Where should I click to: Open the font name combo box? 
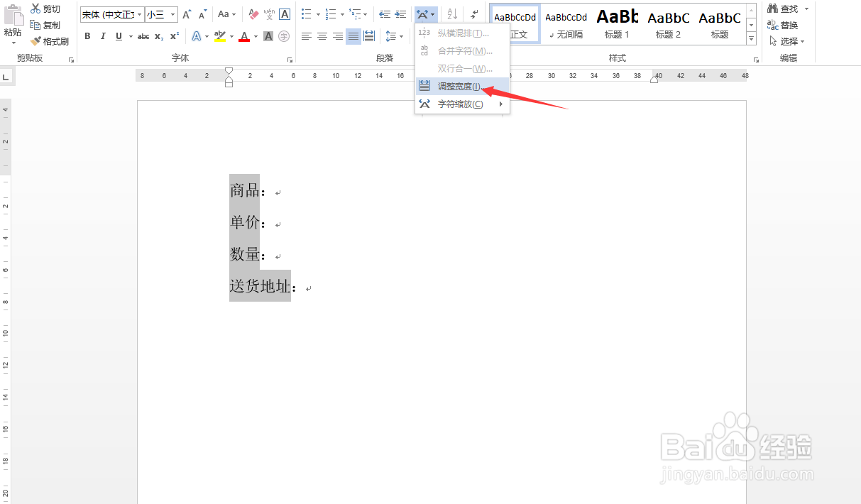tap(112, 14)
